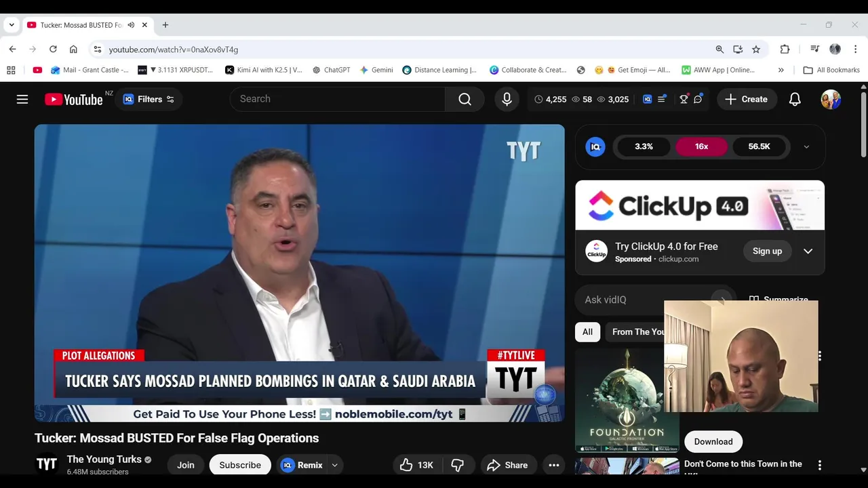Mute the tab via speaker icon

coord(131,25)
